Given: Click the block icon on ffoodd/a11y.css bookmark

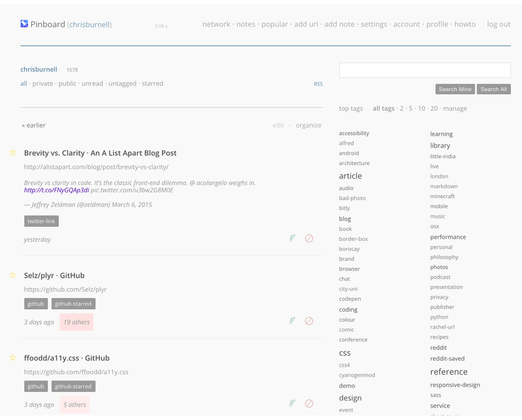Looking at the screenshot, I should point(309,404).
